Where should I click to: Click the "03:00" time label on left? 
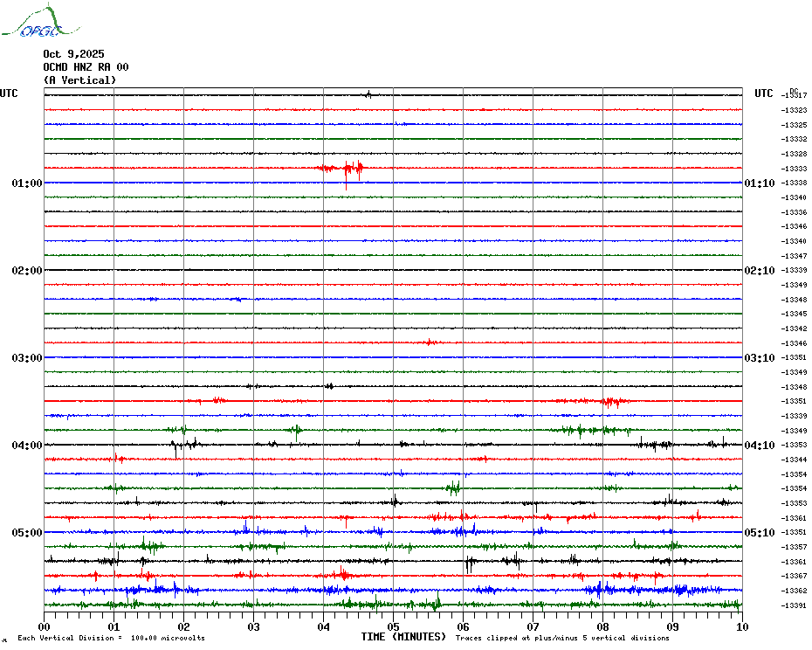[x=27, y=358]
